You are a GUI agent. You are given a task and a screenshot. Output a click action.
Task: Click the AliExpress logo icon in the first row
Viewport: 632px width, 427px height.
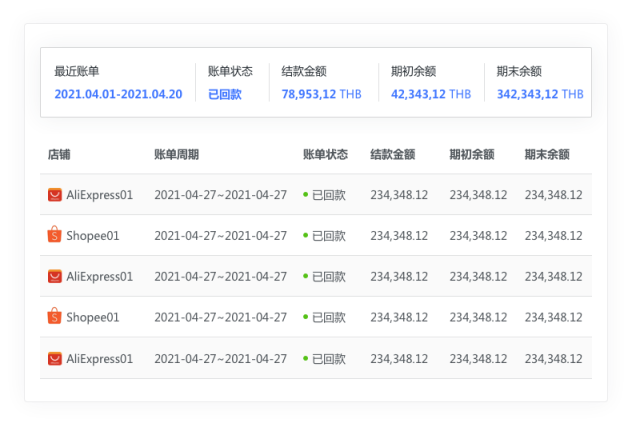pos(54,195)
